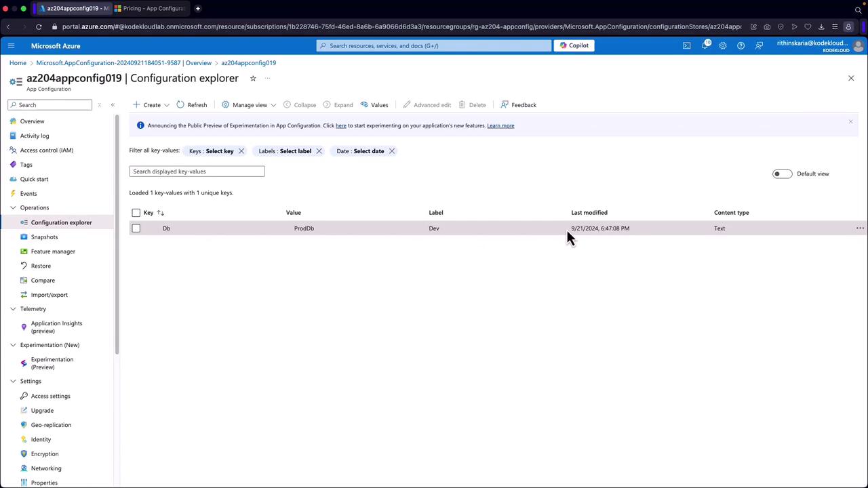Click the Learn more link
The image size is (868, 488).
click(500, 125)
